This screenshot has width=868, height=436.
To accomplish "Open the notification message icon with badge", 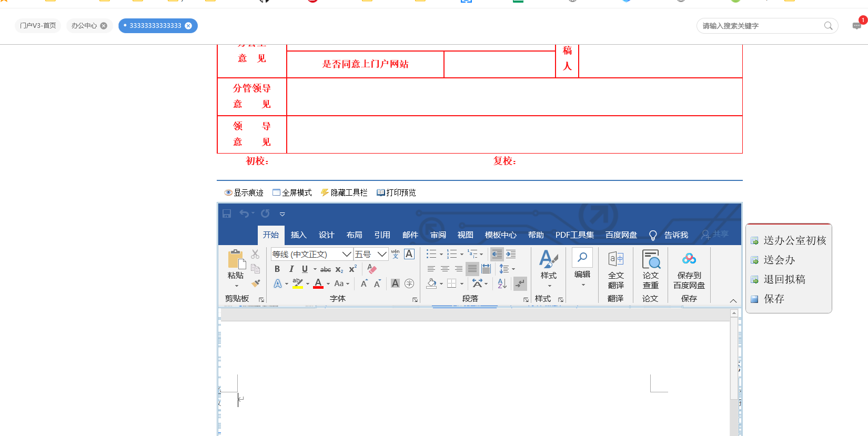I will click(x=857, y=25).
